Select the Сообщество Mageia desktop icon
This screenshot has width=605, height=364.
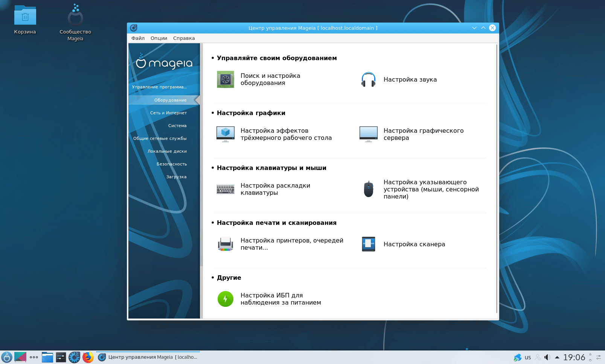click(x=75, y=23)
